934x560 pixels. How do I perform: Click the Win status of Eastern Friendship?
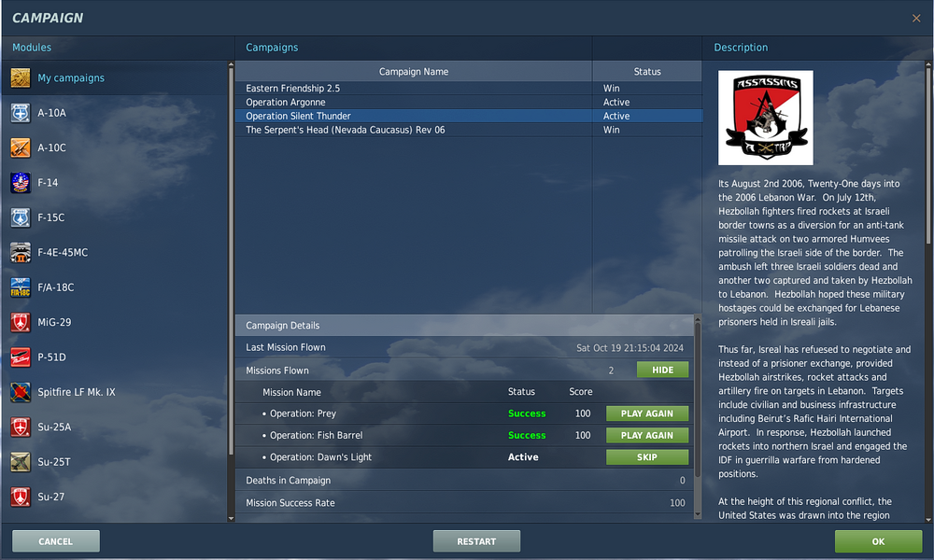click(611, 88)
